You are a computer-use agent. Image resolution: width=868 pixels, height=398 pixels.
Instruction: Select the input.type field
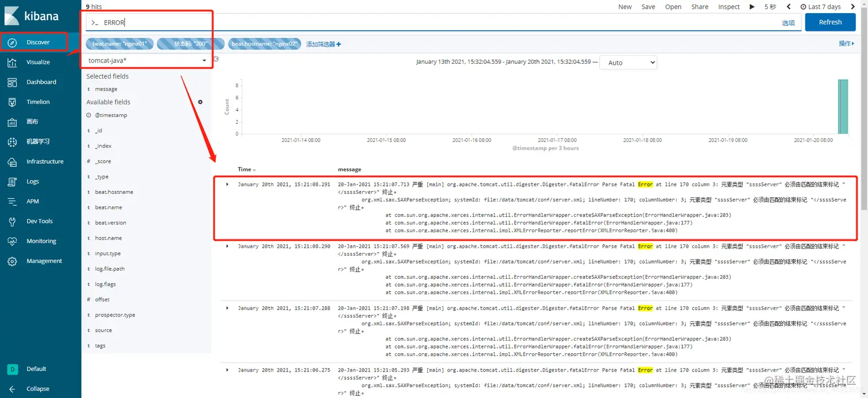click(107, 253)
